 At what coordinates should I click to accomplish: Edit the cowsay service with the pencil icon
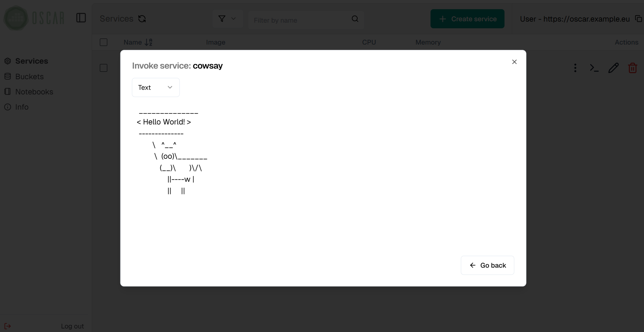coord(614,68)
